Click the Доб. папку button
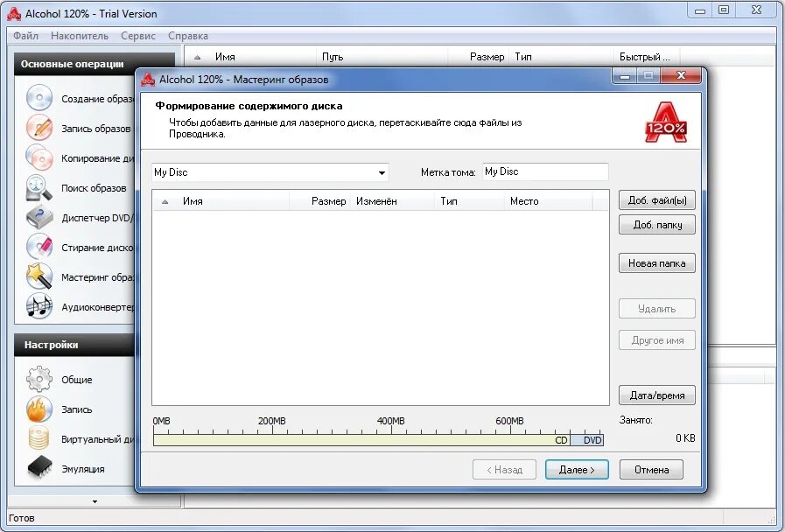785x532 pixels. click(657, 225)
